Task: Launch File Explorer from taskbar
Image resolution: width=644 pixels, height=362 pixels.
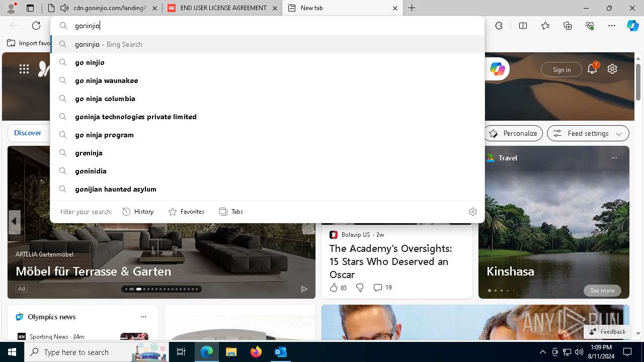Action: (231, 352)
